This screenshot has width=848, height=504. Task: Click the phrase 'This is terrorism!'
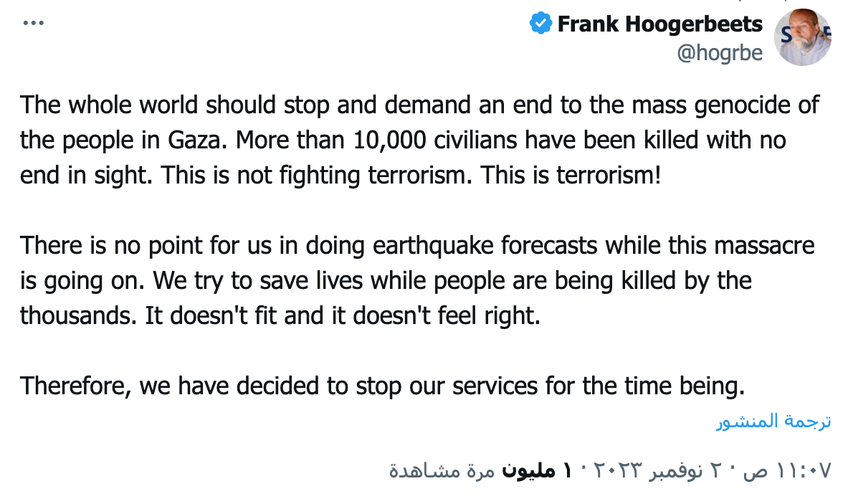(x=571, y=175)
